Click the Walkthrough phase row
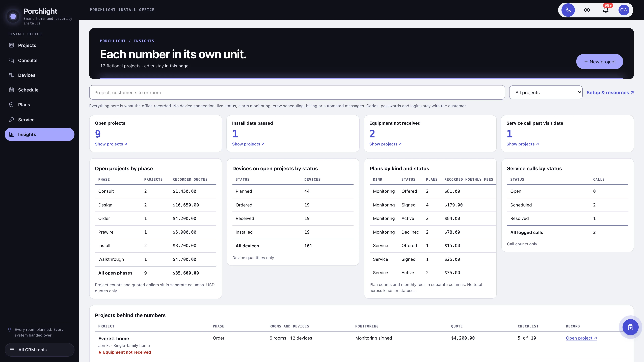Viewport: 644px width, 362px height. 155,259
